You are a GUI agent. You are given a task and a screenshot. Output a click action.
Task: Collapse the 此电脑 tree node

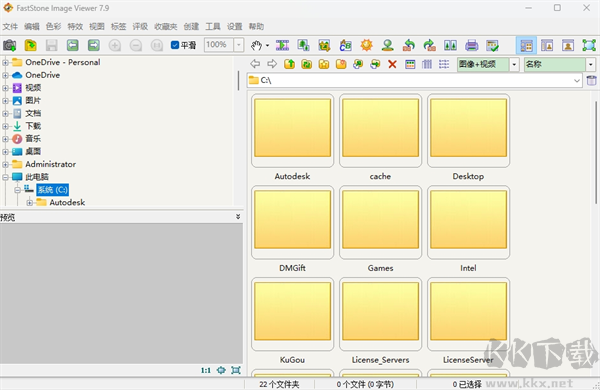point(5,177)
